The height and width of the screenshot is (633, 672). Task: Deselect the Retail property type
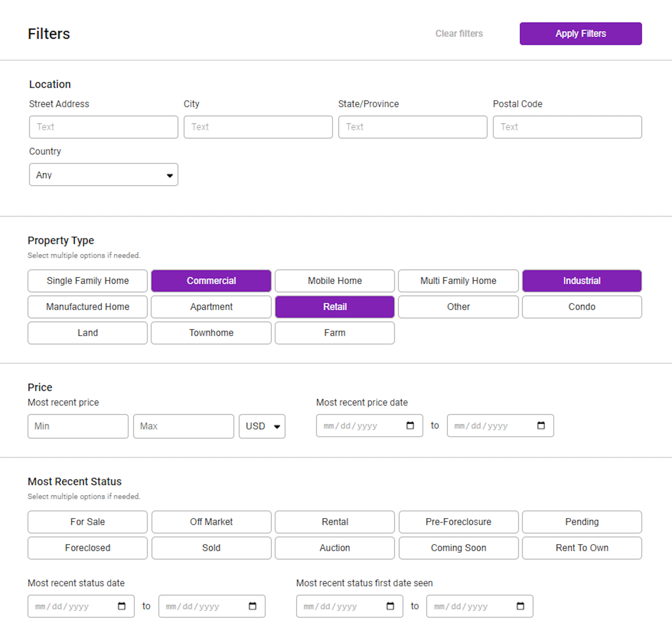coord(334,307)
